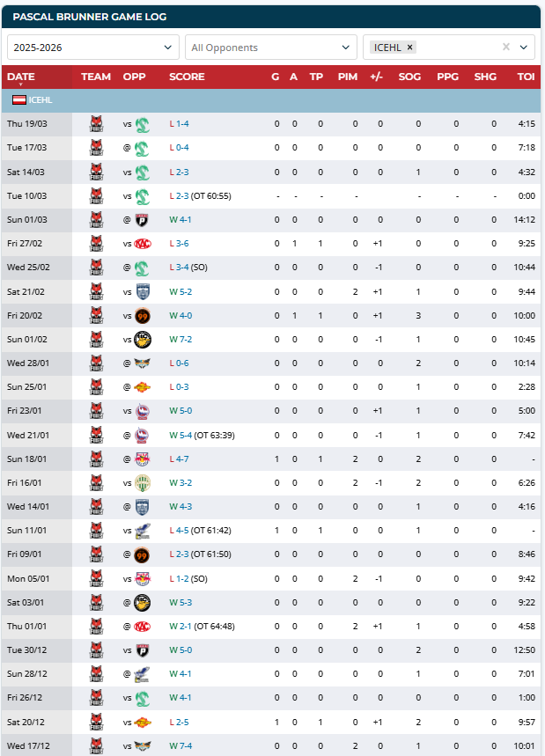Click the team logo on Thu 19/03 row
This screenshot has width=545, height=756.
[97, 124]
